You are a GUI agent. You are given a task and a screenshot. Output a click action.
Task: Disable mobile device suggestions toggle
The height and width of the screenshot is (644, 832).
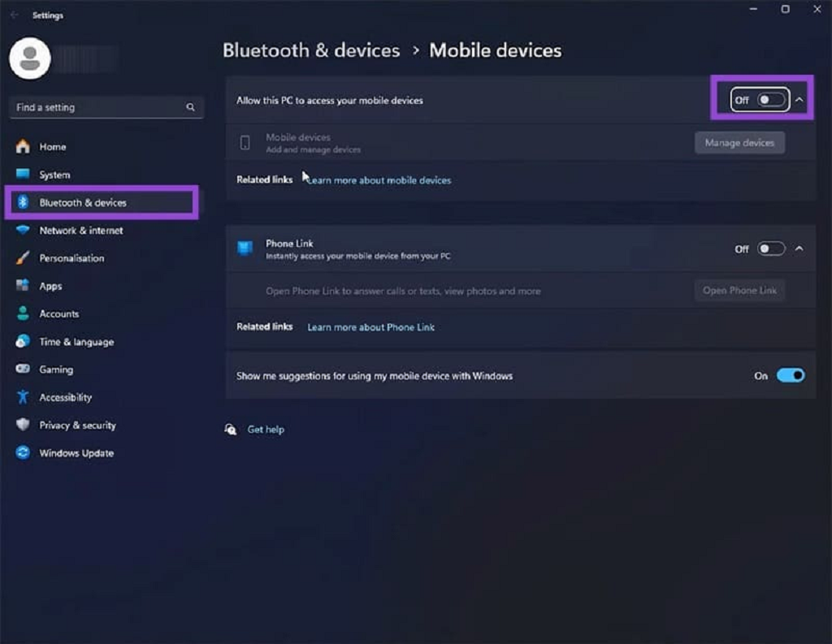click(x=790, y=375)
